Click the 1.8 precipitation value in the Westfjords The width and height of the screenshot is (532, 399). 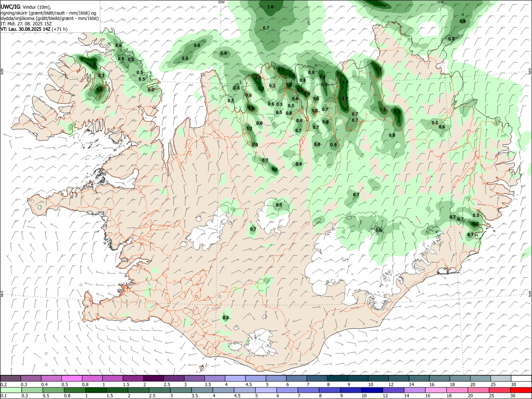[92, 65]
